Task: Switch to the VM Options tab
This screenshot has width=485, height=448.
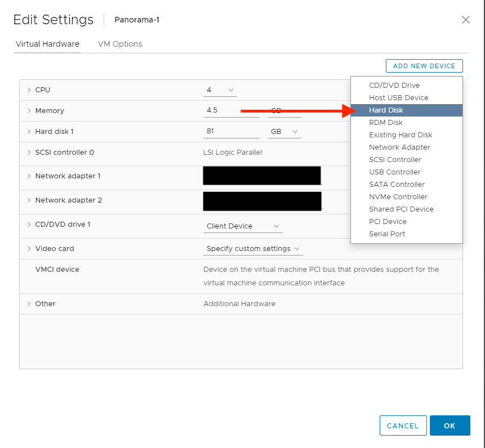Action: (x=120, y=44)
